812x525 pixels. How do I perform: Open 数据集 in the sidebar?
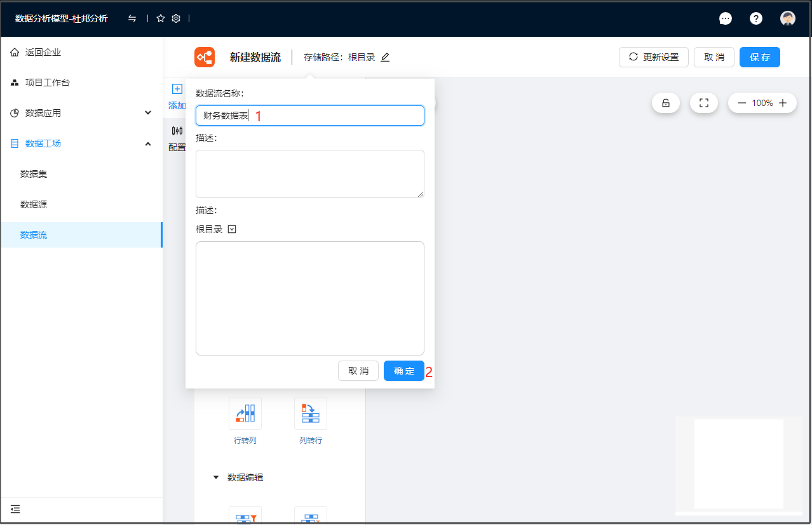click(x=34, y=174)
